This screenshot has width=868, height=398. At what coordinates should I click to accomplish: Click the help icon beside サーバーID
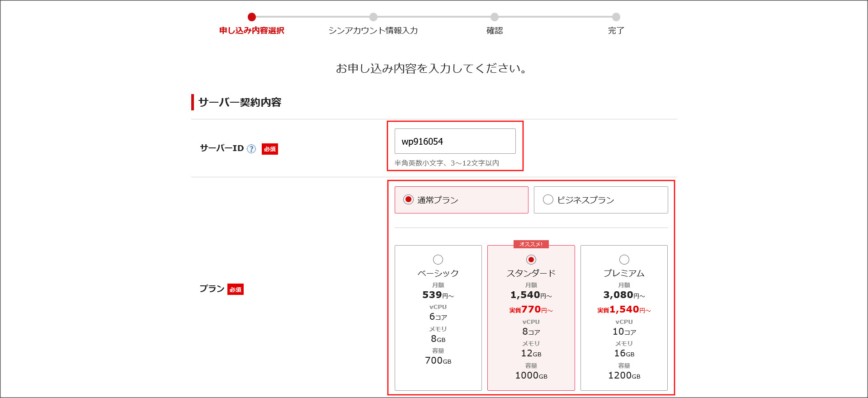pyautogui.click(x=251, y=149)
